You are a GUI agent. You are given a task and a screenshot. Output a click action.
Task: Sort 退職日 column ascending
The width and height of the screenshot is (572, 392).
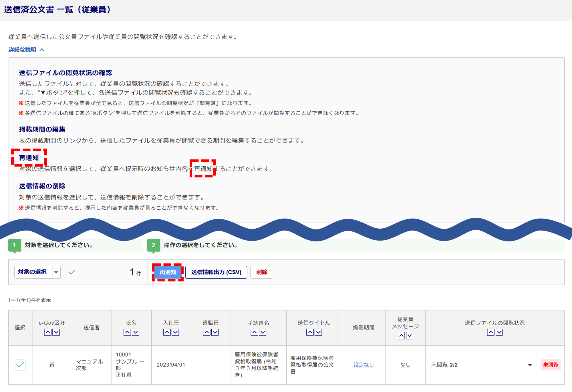(x=206, y=332)
